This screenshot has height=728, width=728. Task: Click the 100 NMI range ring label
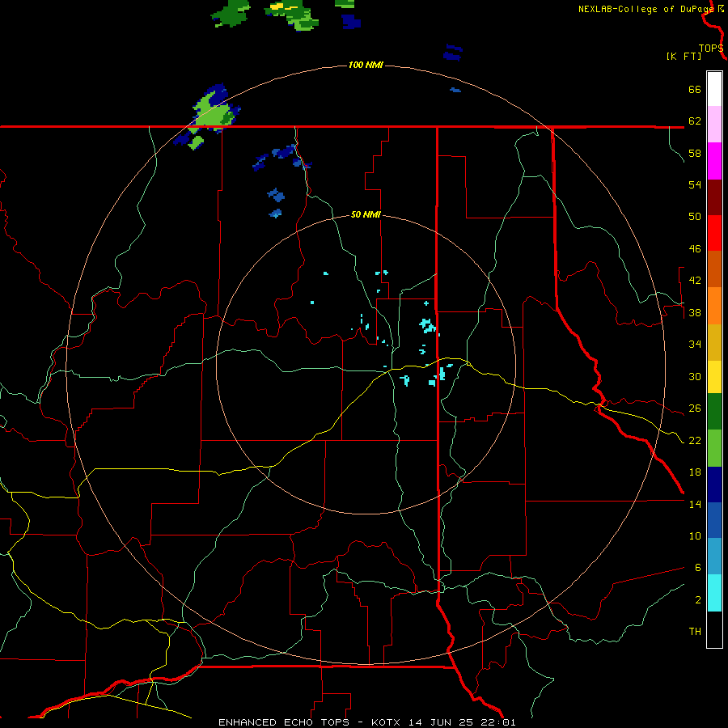coord(366,65)
